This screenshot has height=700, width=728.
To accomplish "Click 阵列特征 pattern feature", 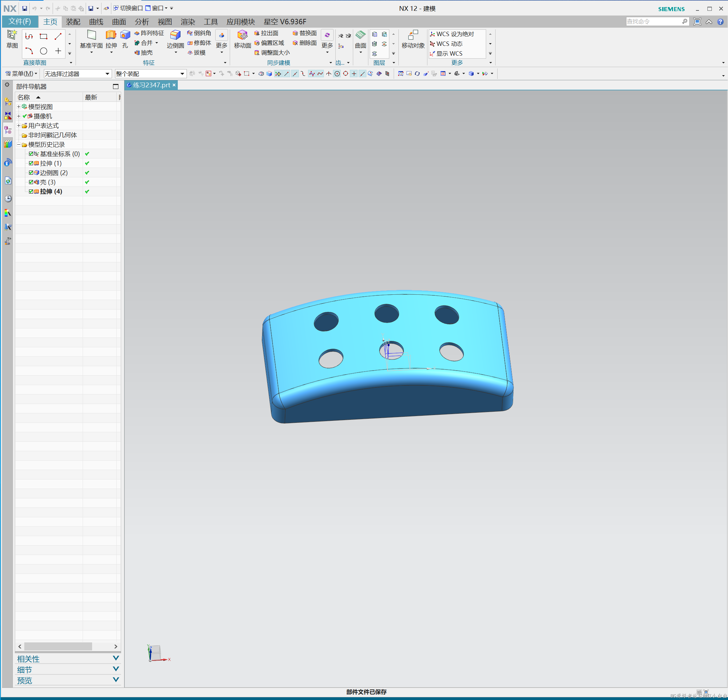I will coord(149,33).
